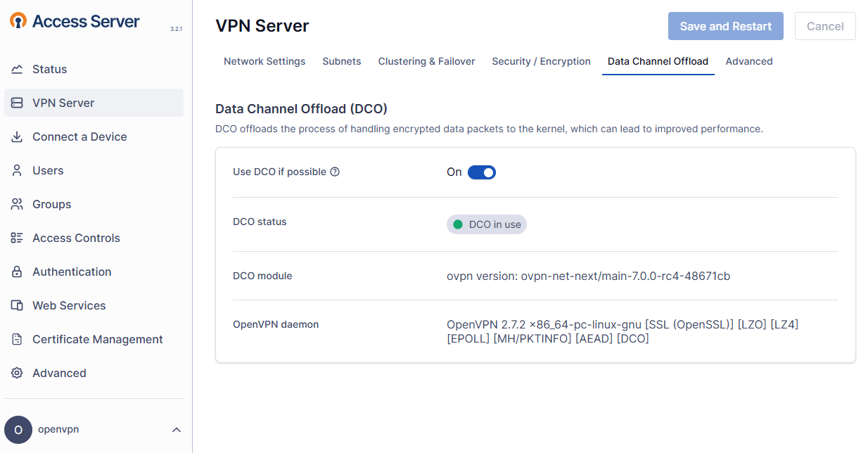Screen dimensions: 868x453
Task: Click the help icon beside Use DCO
Action: [335, 172]
